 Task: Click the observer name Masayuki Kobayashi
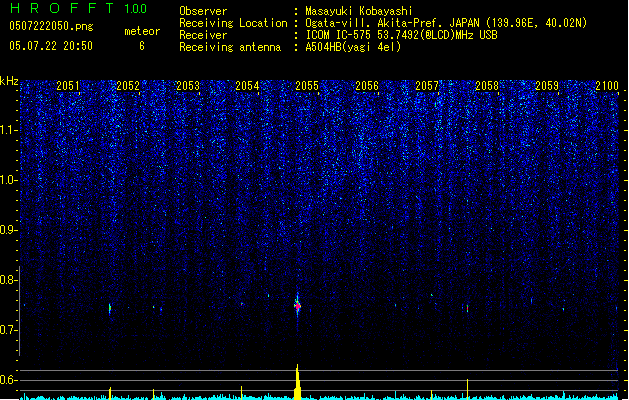pyautogui.click(x=359, y=11)
